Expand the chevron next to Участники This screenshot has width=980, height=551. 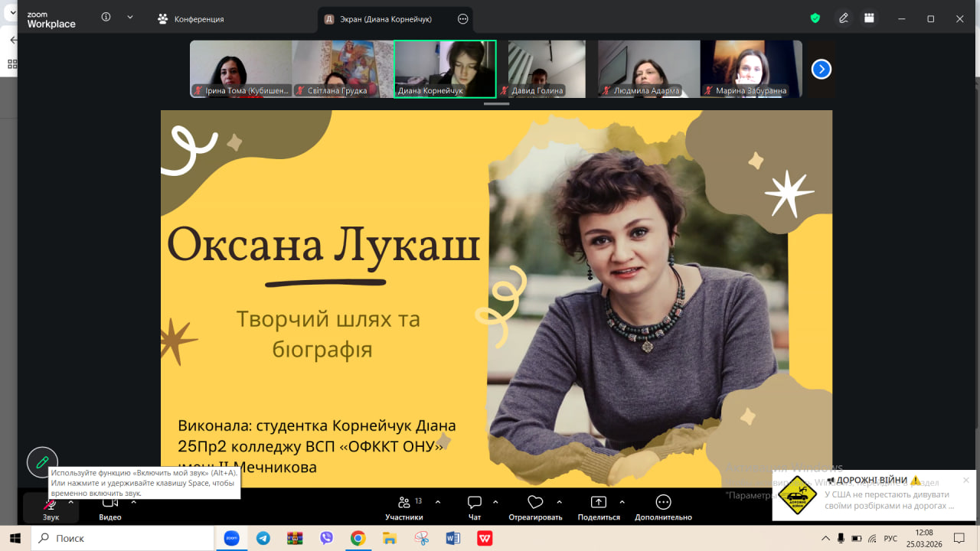pyautogui.click(x=438, y=502)
